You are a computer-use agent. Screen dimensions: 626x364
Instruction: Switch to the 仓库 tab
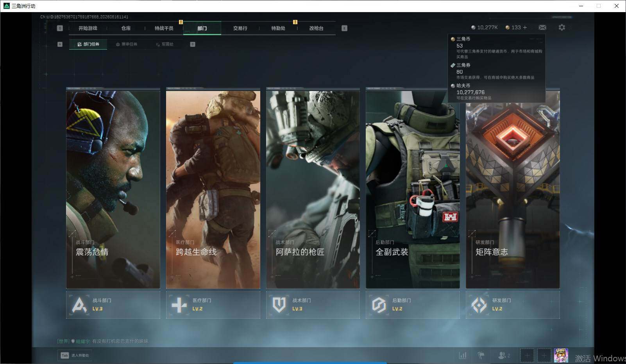tap(126, 28)
